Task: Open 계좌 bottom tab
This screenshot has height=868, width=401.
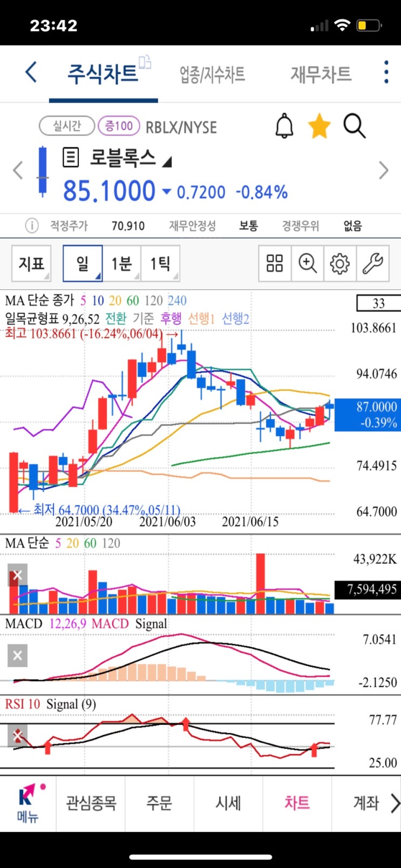Action: tap(366, 803)
